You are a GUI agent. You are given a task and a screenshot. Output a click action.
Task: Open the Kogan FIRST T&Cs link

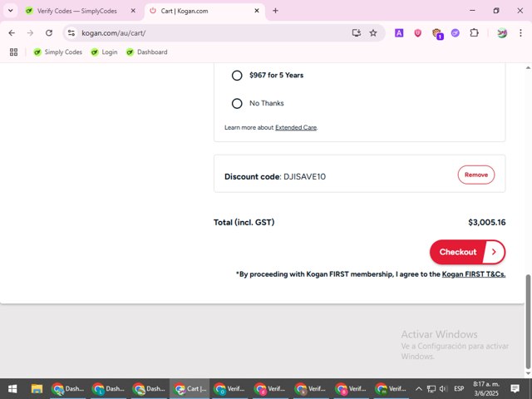pyautogui.click(x=474, y=274)
